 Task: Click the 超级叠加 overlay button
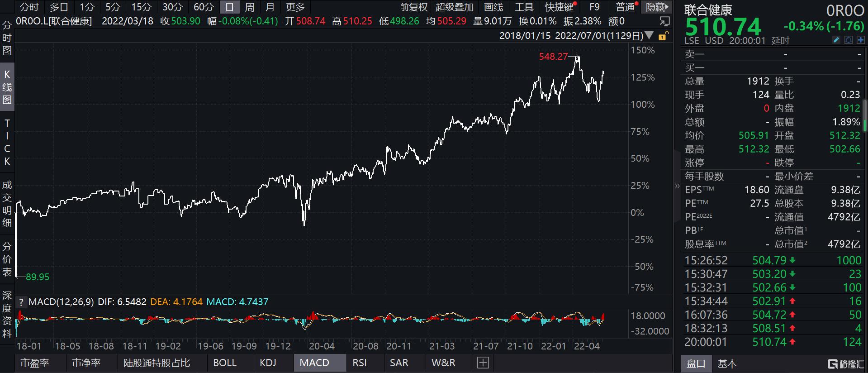click(455, 7)
